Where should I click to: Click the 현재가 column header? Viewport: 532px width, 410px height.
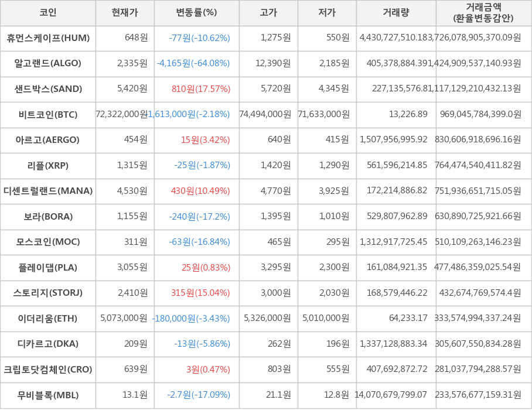pos(124,13)
